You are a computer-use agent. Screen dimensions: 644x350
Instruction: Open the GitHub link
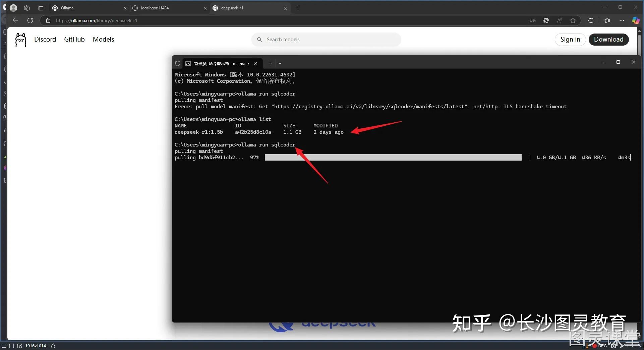[74, 39]
